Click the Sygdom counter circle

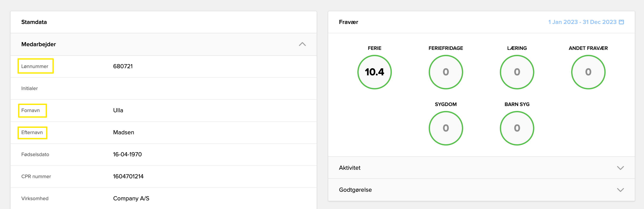[445, 128]
